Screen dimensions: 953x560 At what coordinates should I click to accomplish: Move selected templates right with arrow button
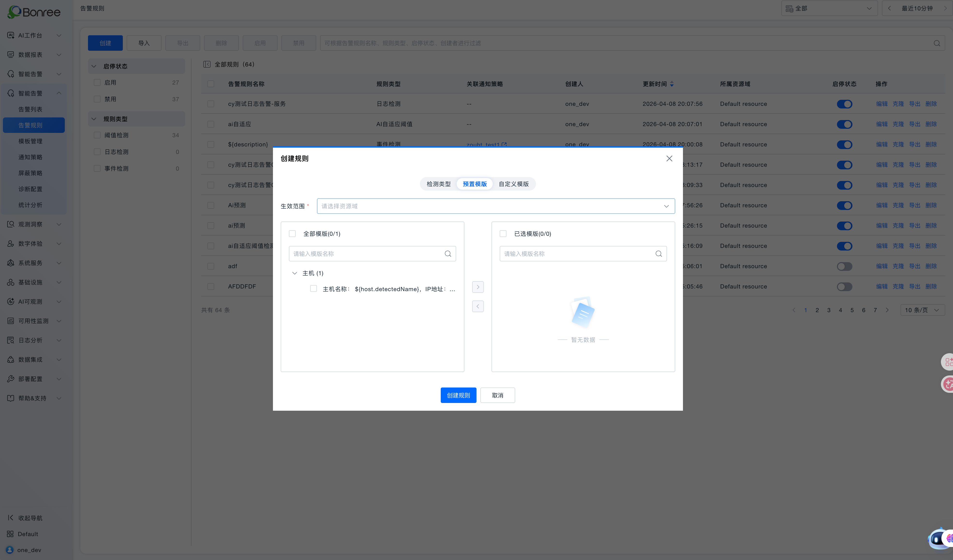pyautogui.click(x=478, y=287)
